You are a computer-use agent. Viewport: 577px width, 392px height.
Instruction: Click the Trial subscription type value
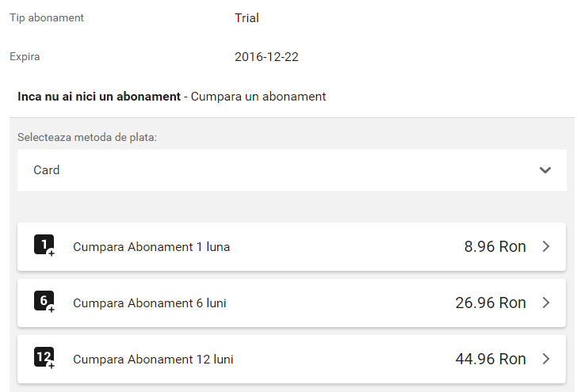point(247,17)
